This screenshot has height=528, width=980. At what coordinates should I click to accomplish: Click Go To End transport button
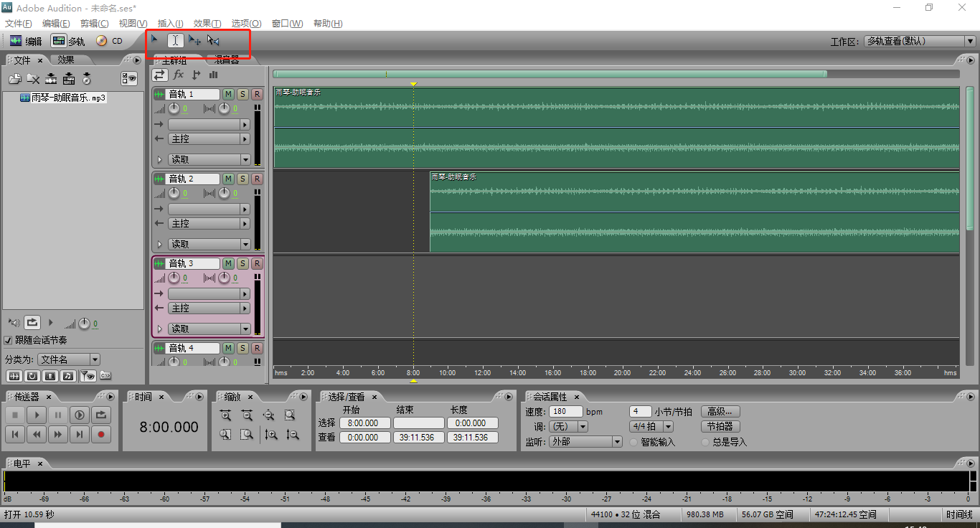(x=80, y=434)
